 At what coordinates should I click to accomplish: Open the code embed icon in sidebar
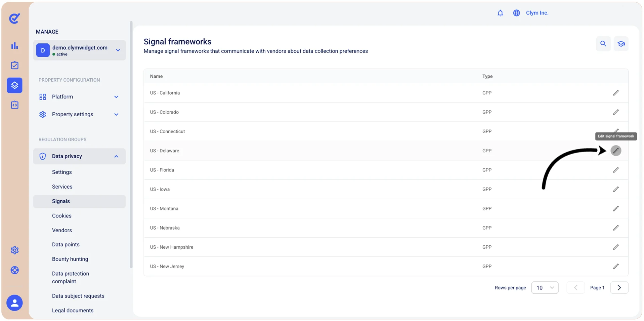[14, 105]
